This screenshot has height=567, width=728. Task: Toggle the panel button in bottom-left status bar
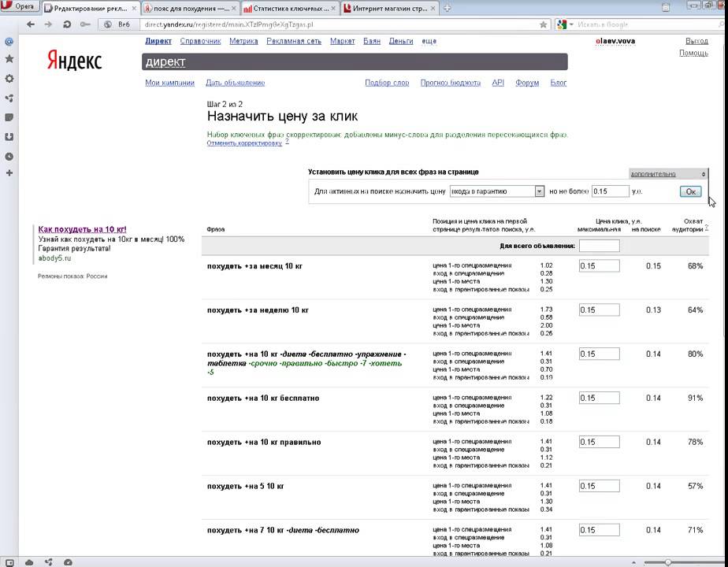coord(9,561)
